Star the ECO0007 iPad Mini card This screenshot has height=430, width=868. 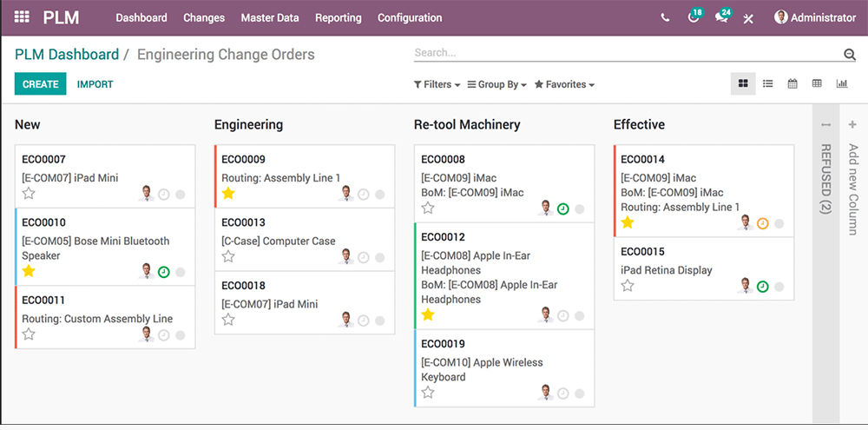29,194
